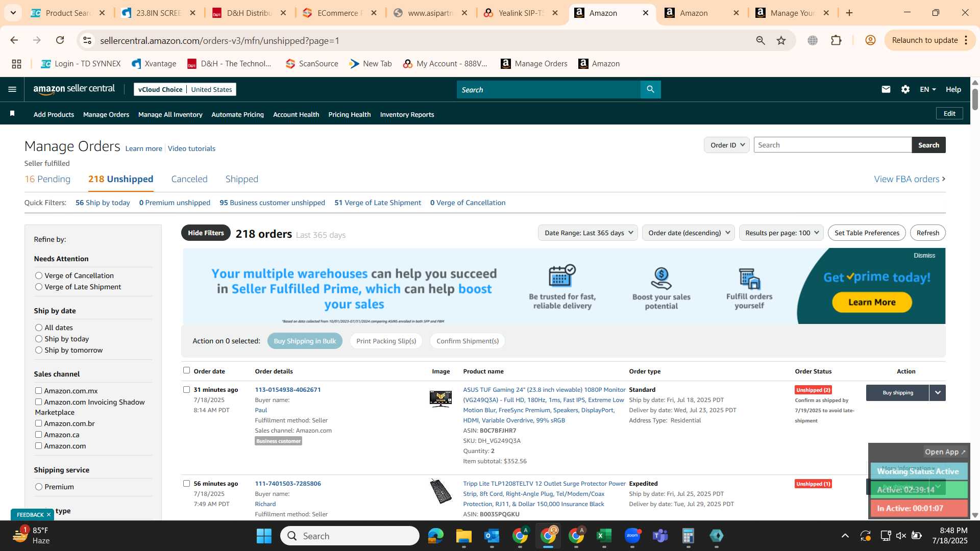Open the Chrome profile avatar icon
Viewport: 980px width, 551px height.
(x=870, y=40)
